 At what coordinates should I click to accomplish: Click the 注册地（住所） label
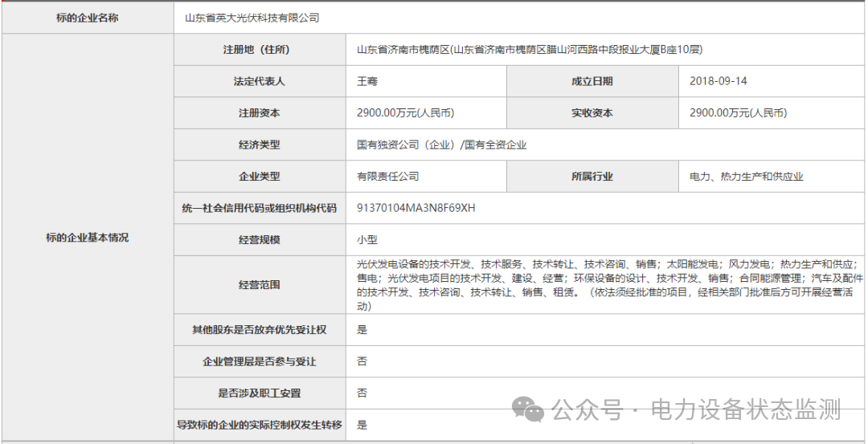point(259,50)
